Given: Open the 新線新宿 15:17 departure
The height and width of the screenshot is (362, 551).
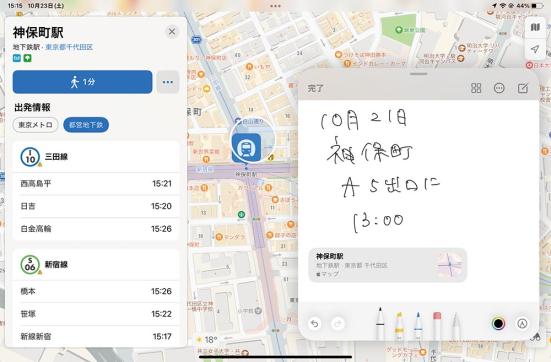Looking at the screenshot, I should [96, 336].
